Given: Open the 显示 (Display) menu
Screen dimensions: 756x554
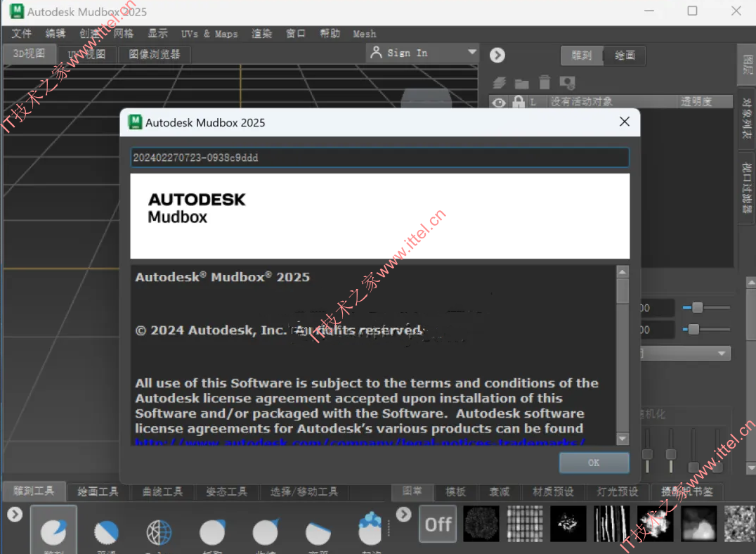Looking at the screenshot, I should click(157, 33).
